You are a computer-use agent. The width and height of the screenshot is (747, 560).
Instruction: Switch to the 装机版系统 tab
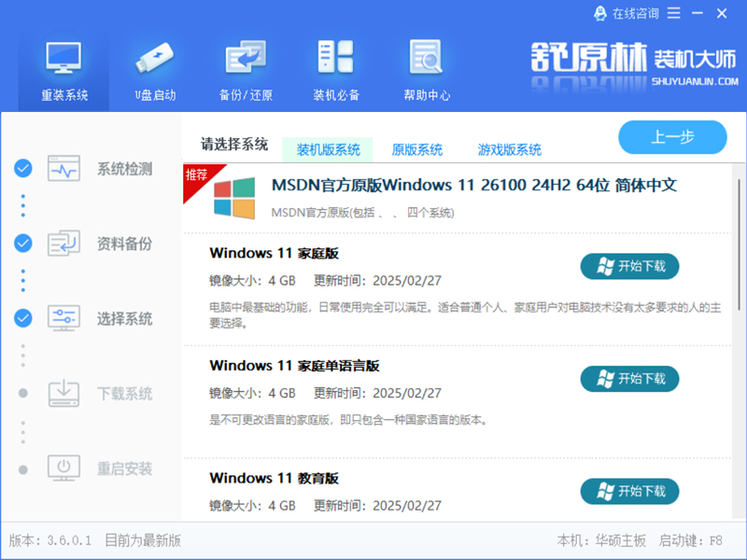pyautogui.click(x=328, y=150)
